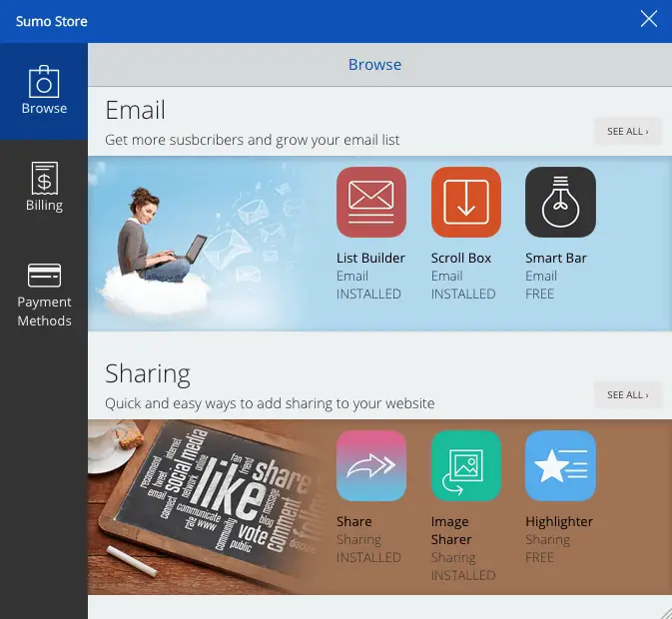672x619 pixels.
Task: Select the Image Sharer app icon
Action: click(465, 465)
